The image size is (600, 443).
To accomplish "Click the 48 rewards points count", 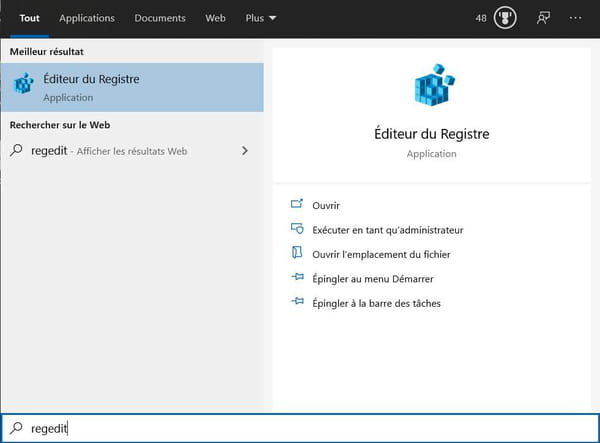I will [x=481, y=18].
